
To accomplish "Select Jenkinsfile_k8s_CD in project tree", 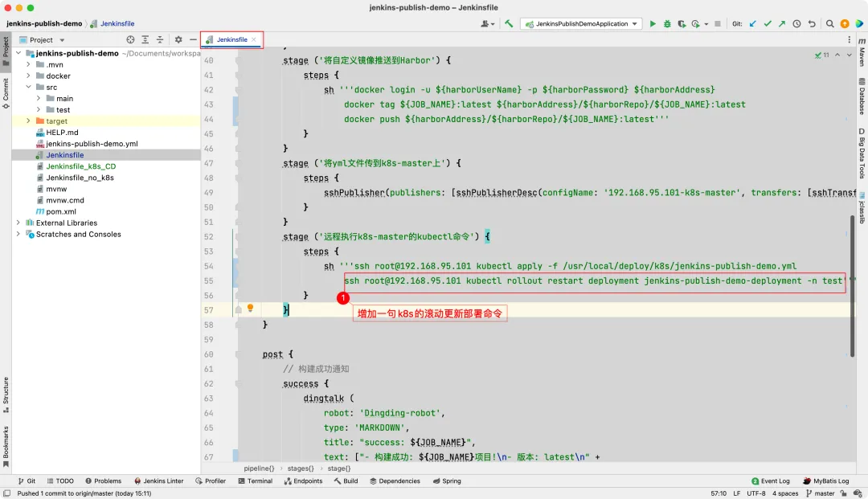I will pos(81,166).
